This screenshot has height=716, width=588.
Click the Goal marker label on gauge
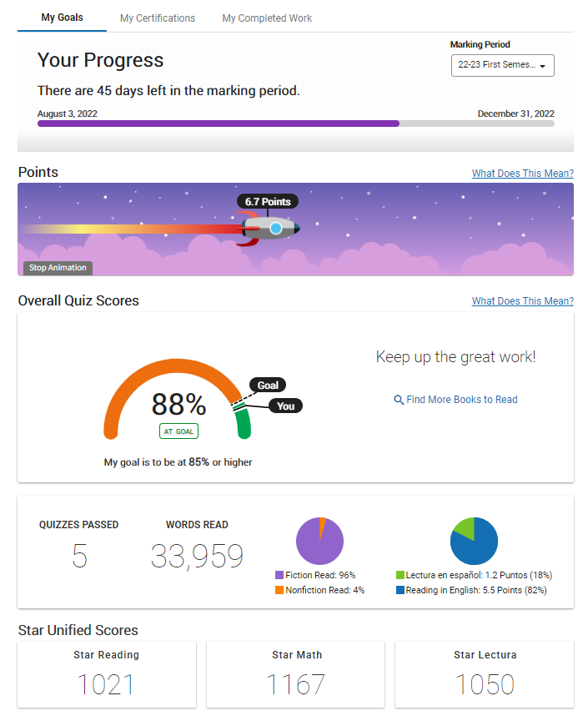click(x=268, y=385)
